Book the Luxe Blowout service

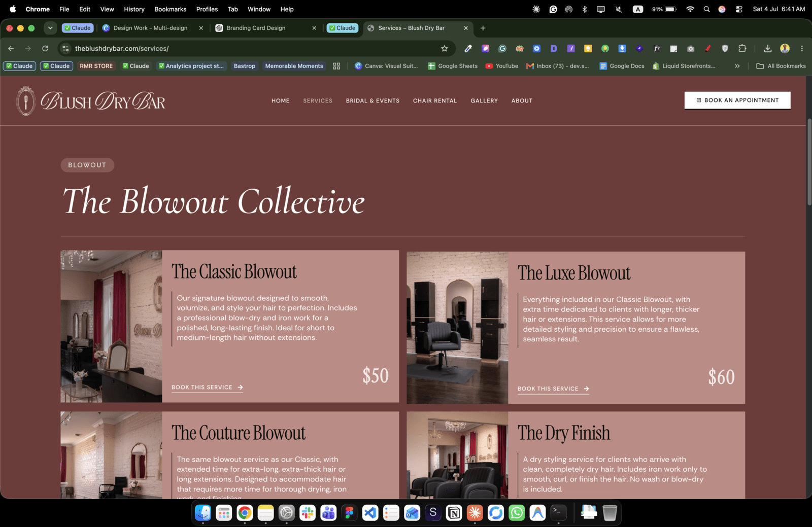[x=553, y=389]
